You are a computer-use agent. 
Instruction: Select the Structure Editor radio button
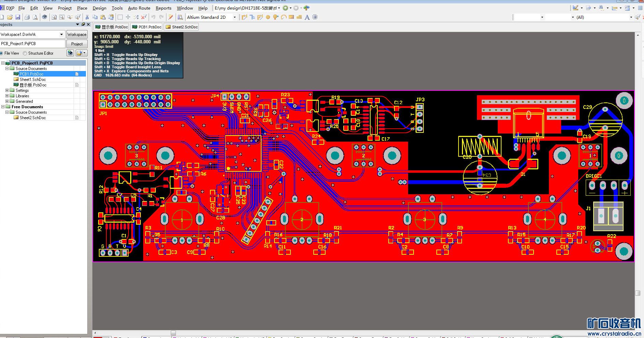[25, 53]
